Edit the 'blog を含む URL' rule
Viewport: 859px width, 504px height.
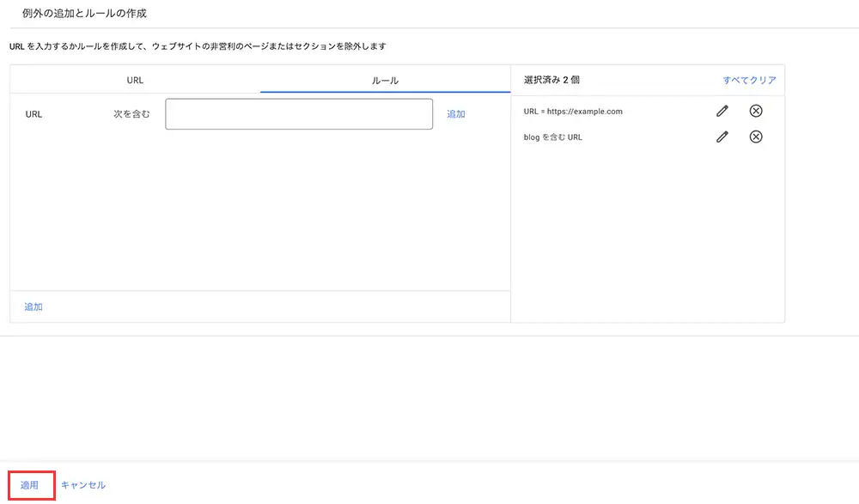(722, 137)
